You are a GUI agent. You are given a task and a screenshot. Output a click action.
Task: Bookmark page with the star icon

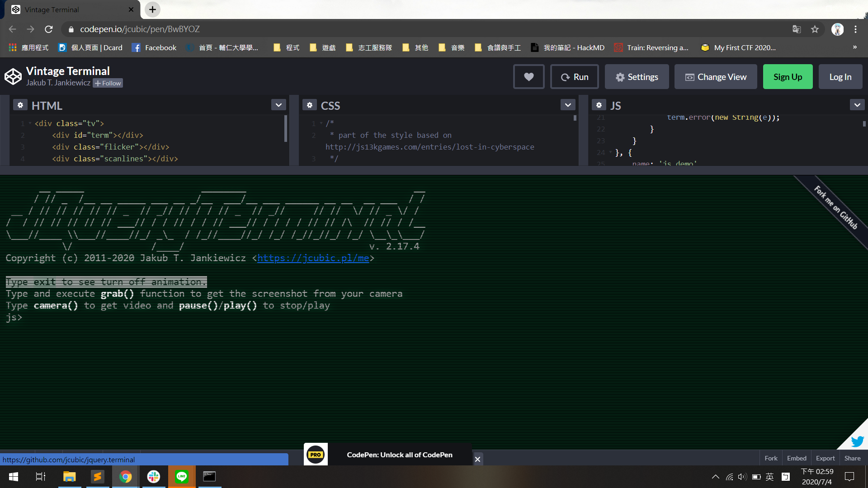point(815,29)
